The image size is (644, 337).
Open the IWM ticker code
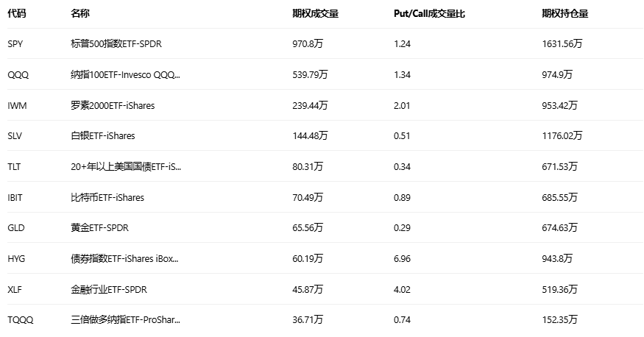(x=18, y=105)
